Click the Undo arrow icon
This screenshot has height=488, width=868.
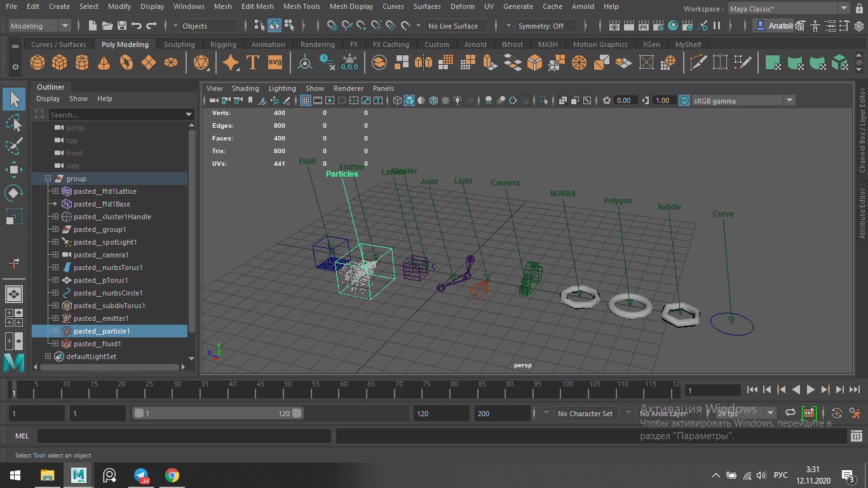pos(136,26)
